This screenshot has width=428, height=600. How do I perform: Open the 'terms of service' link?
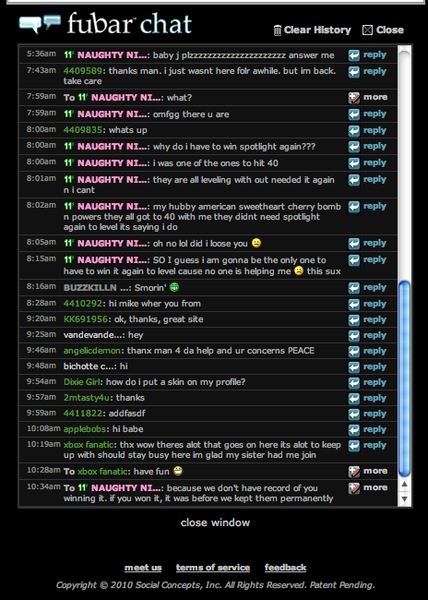tap(213, 567)
